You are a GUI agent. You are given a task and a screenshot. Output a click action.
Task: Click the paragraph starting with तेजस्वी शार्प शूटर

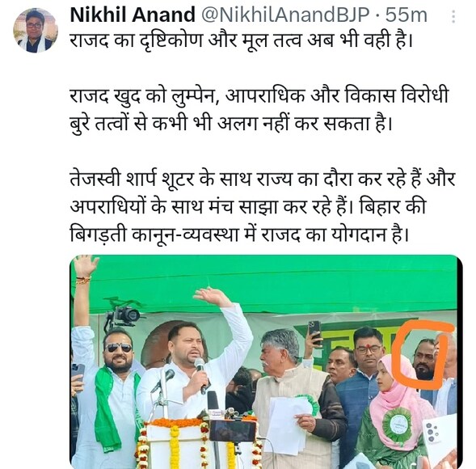tap(263, 206)
